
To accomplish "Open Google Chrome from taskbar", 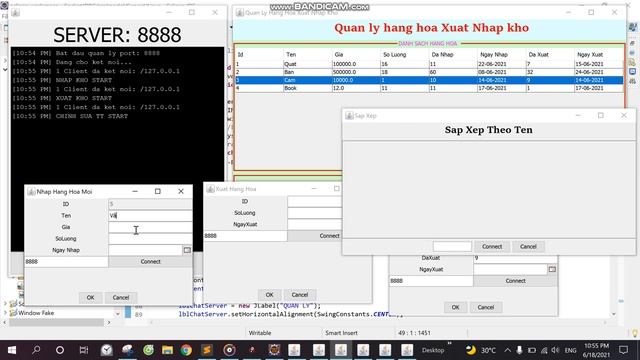I will 186,350.
